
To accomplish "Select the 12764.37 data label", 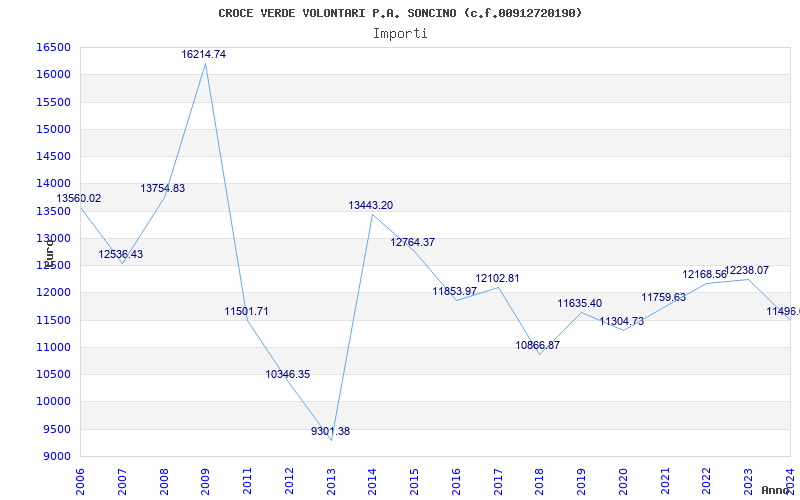I will [413, 242].
